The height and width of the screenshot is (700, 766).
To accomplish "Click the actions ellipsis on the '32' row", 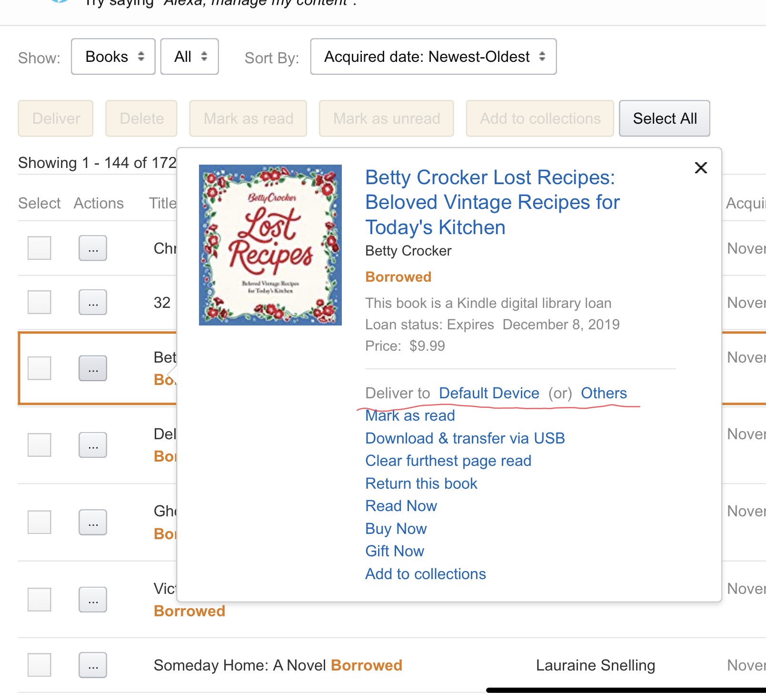I will click(x=93, y=302).
